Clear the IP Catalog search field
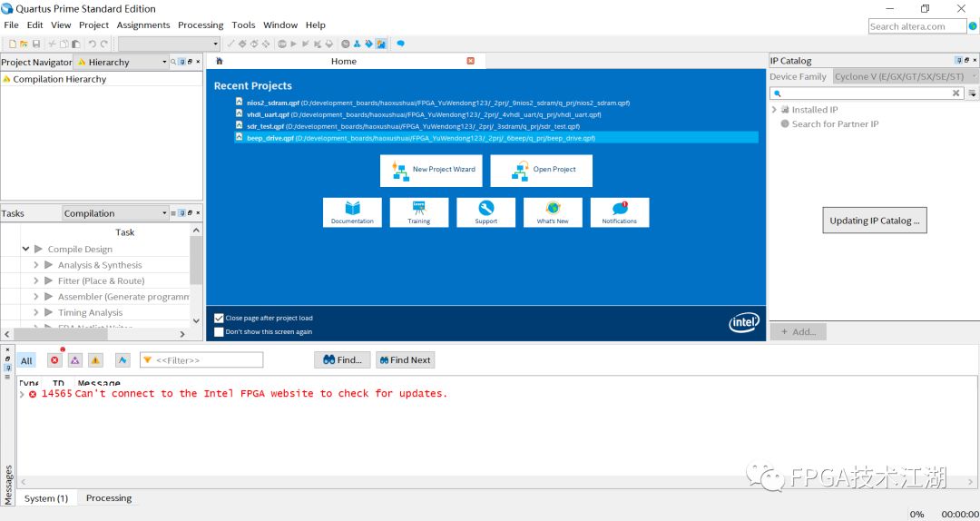Viewport: 980px width, 521px height. click(x=955, y=93)
